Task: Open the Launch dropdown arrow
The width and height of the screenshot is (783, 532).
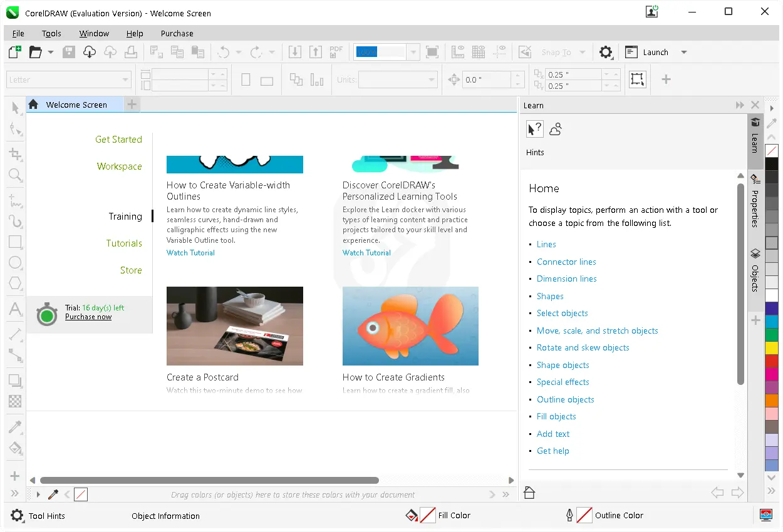Action: click(x=684, y=53)
